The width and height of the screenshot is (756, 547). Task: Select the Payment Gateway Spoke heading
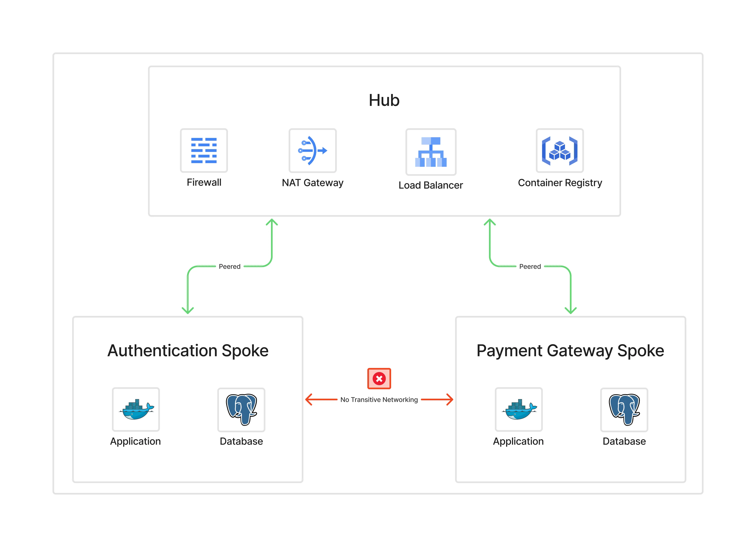[x=570, y=351]
